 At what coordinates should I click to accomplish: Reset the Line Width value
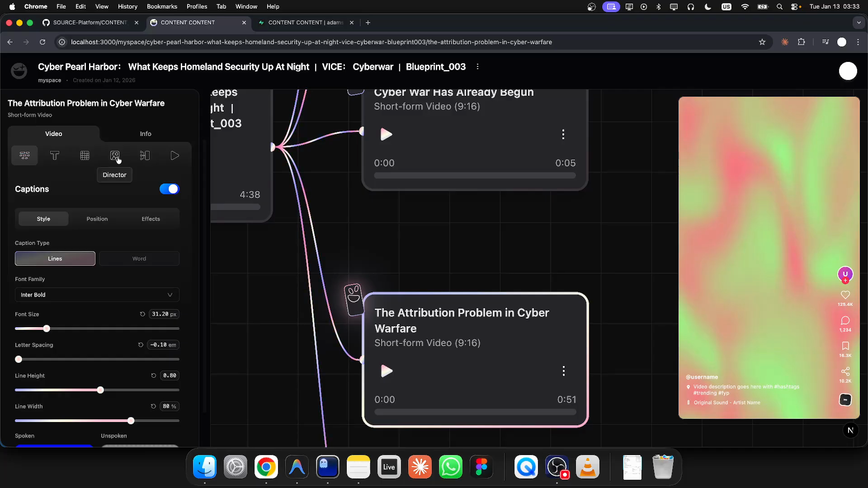tap(153, 406)
